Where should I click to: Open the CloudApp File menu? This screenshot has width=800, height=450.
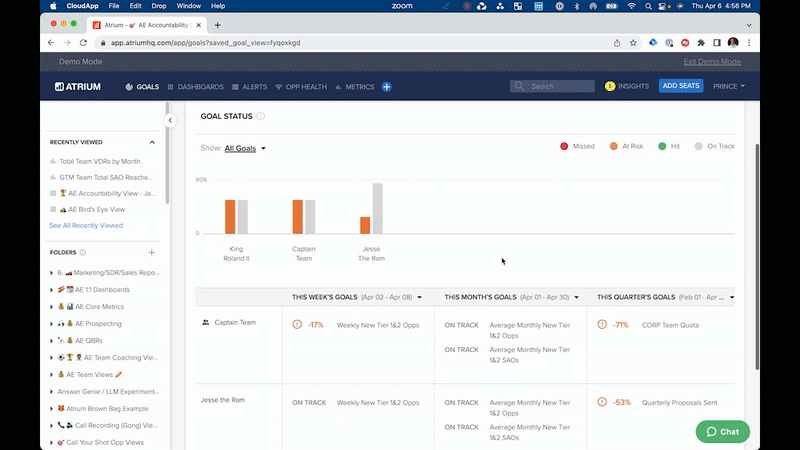(114, 6)
